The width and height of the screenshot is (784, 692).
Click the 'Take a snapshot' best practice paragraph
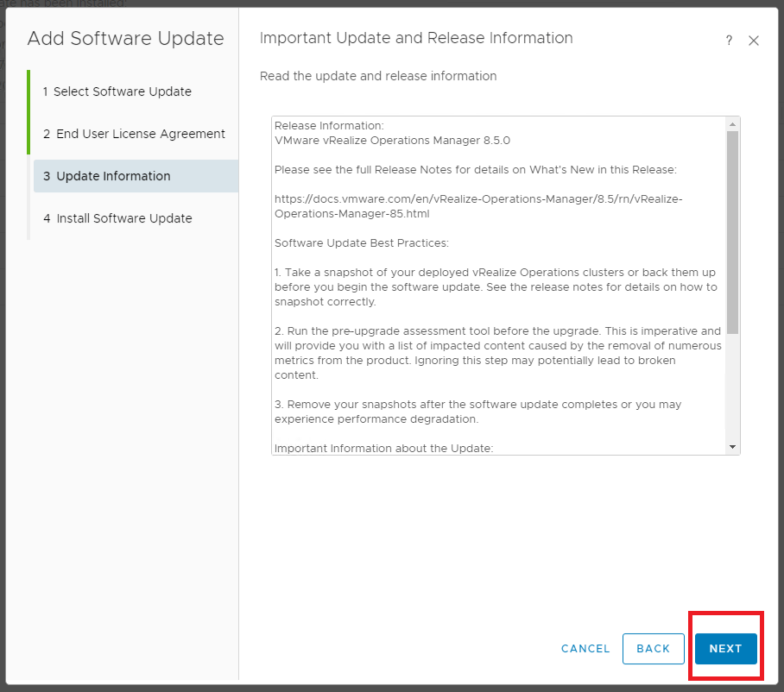tap(495, 286)
